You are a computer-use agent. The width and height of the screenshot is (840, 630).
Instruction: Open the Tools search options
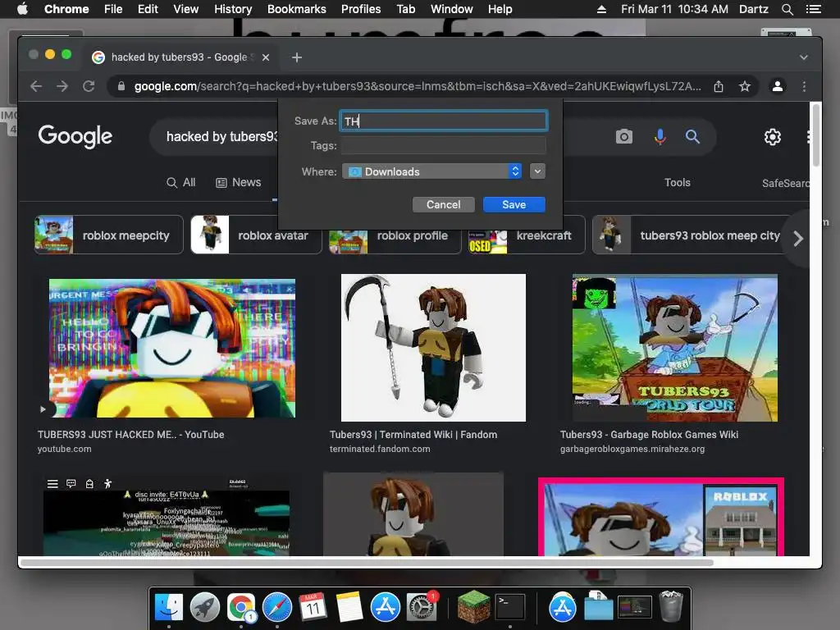point(677,183)
